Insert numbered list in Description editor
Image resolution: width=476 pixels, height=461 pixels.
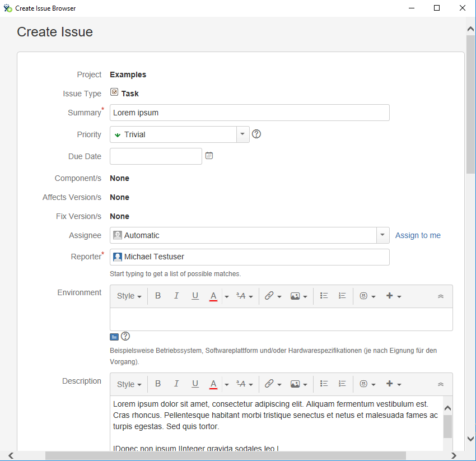pos(342,384)
